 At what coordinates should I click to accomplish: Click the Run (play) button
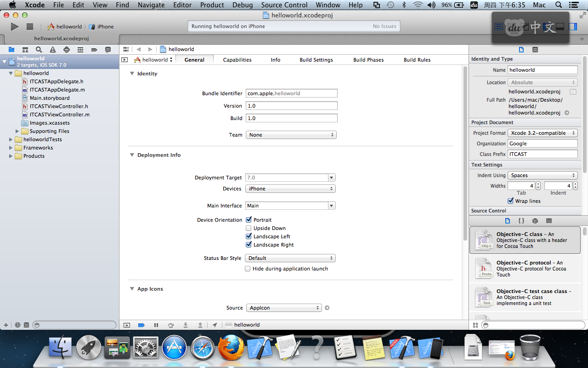[x=15, y=27]
